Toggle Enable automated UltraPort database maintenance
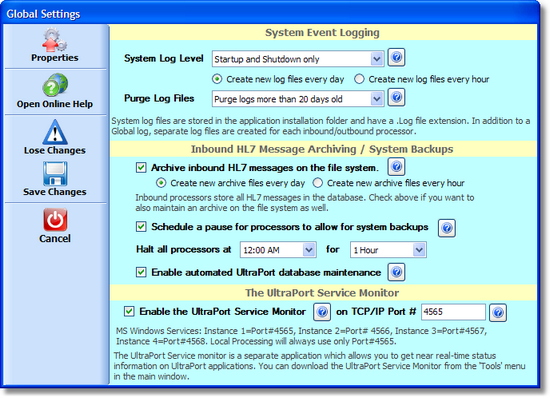Screen dimensions: 550x398 (x=141, y=272)
